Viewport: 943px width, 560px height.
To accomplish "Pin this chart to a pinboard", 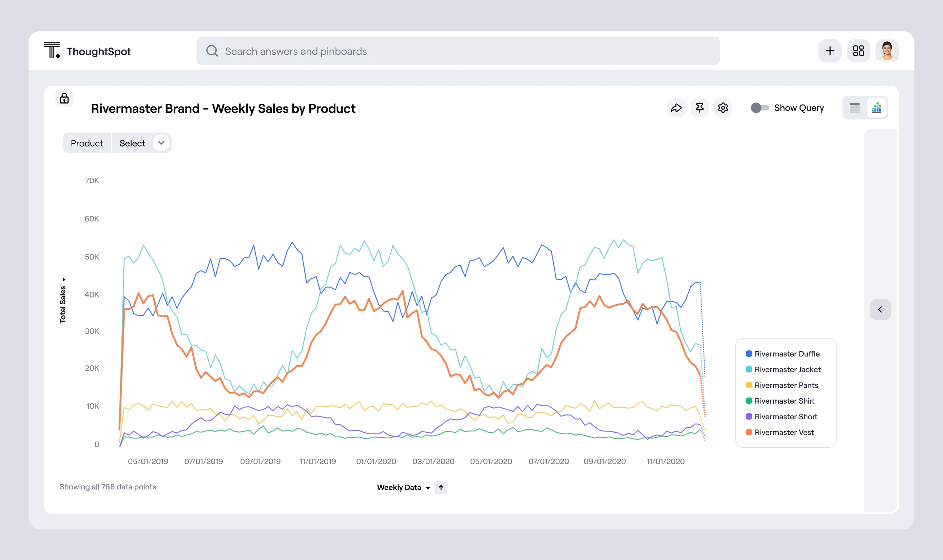I will coord(699,108).
